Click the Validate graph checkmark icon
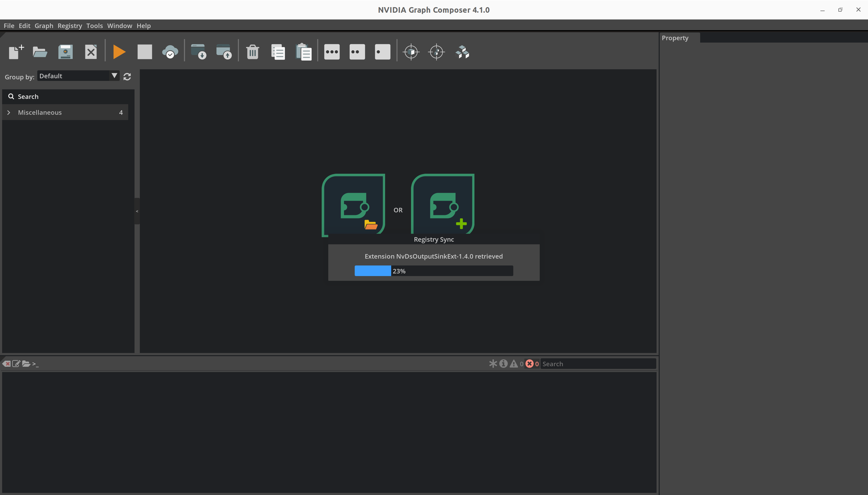Screen dimensions: 868x495 tap(171, 52)
